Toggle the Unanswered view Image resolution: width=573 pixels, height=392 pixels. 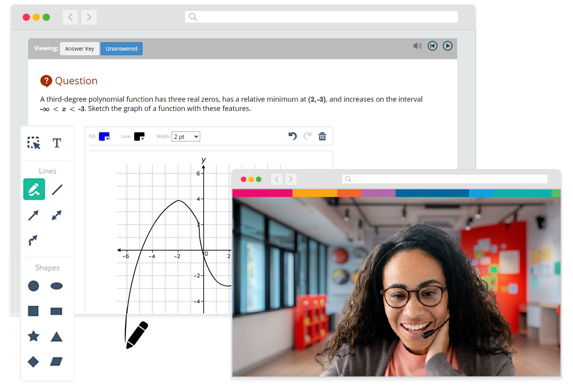point(121,48)
